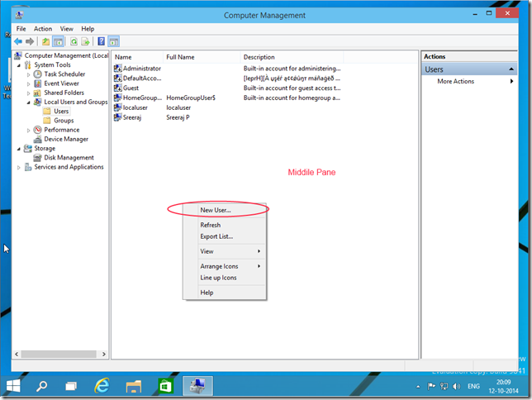Open Internet Explorer from the taskbar

pos(102,386)
